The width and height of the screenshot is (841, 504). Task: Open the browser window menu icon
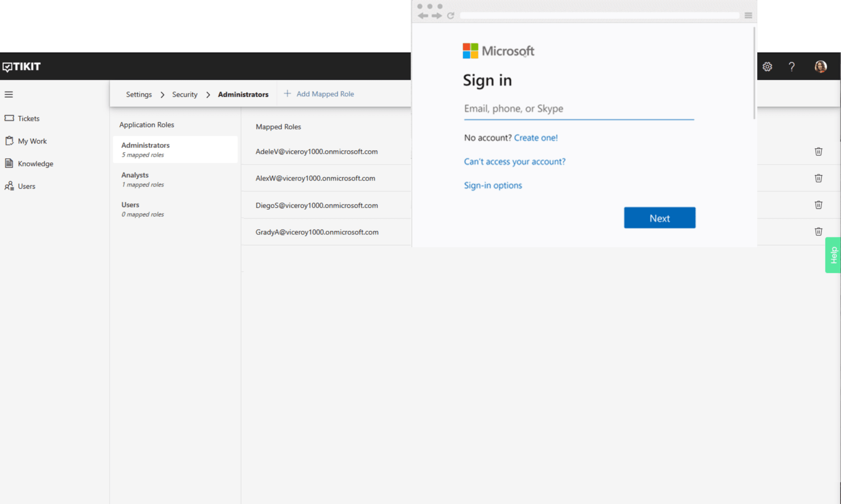(x=748, y=15)
